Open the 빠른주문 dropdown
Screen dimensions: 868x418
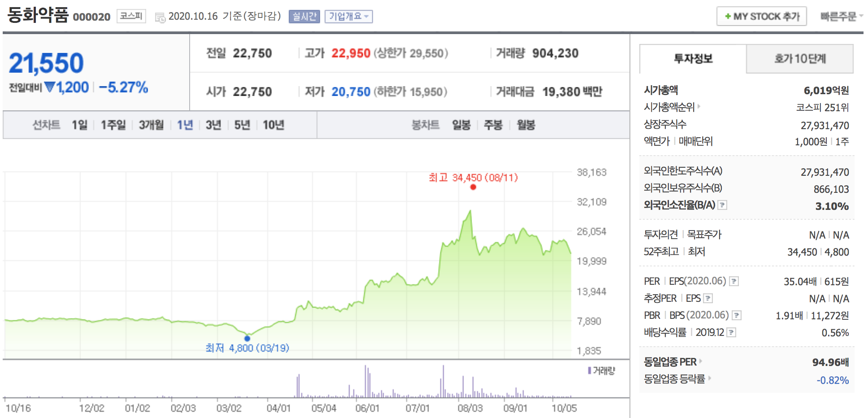click(842, 16)
